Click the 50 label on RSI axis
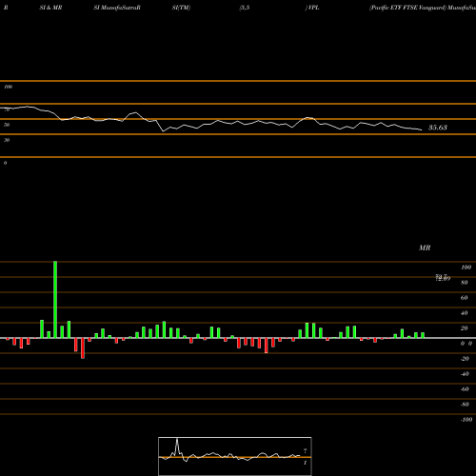 (x=7, y=125)
